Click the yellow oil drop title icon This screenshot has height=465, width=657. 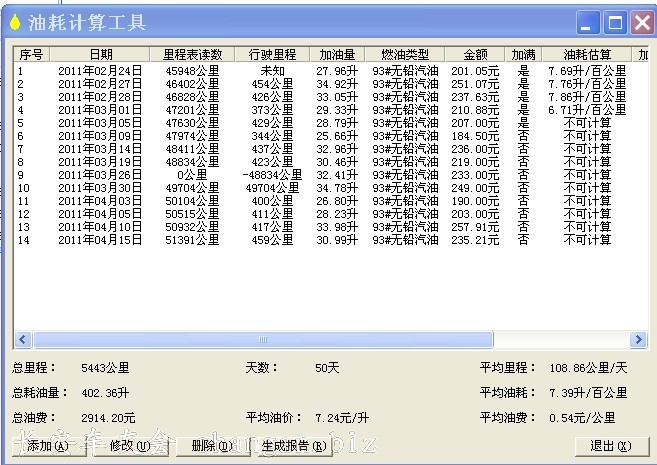click(x=15, y=22)
